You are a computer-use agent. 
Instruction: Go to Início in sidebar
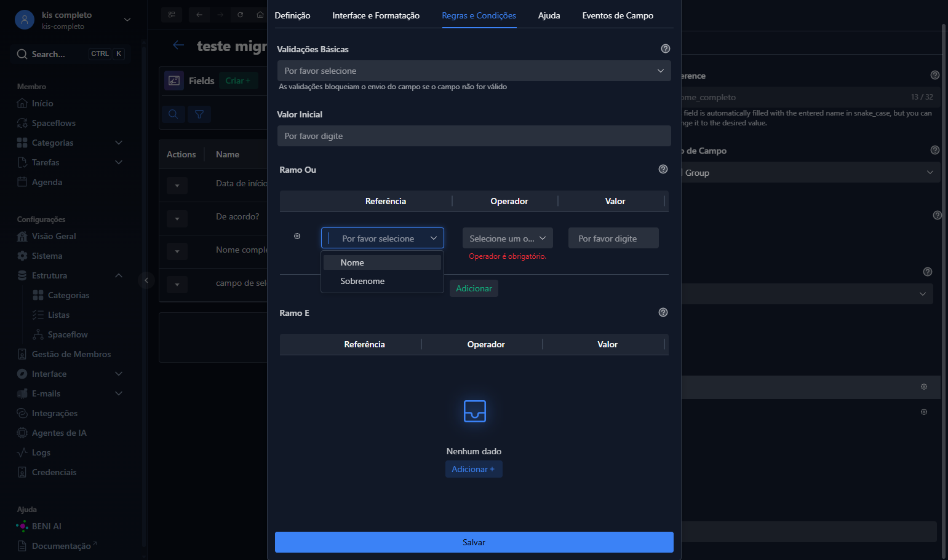click(x=42, y=103)
